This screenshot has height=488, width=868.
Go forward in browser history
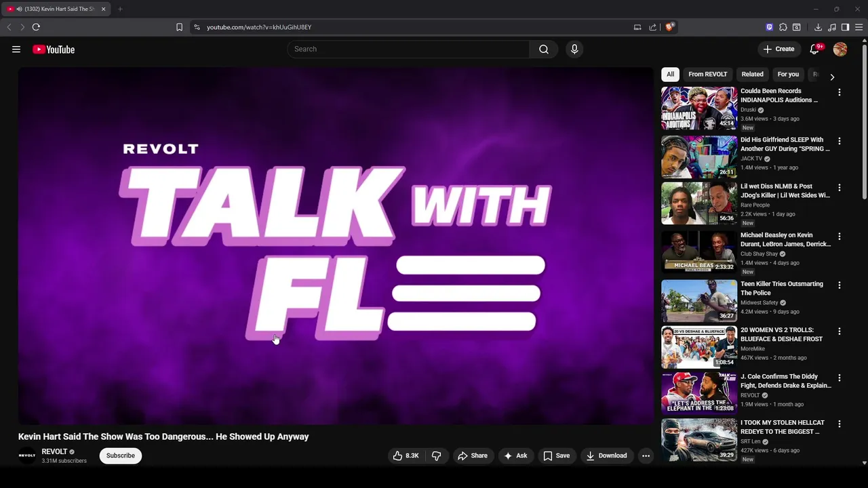[22, 27]
